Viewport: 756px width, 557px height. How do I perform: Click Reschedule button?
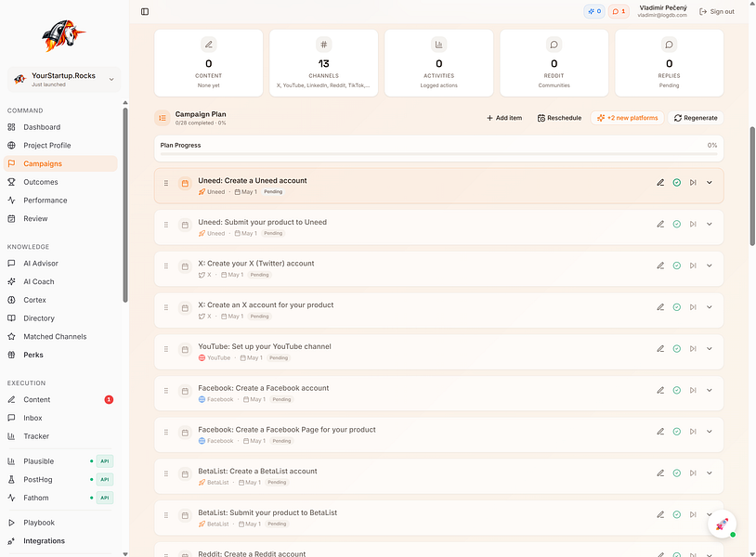(x=560, y=118)
